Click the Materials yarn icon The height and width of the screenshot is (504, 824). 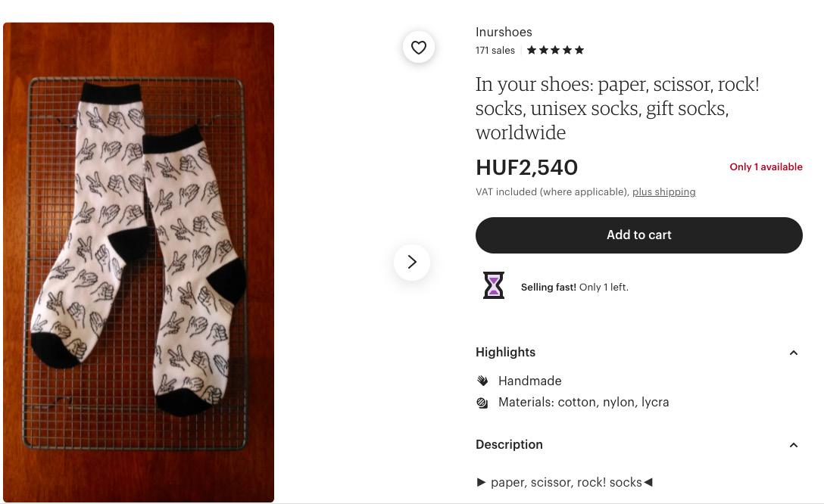[482, 403]
